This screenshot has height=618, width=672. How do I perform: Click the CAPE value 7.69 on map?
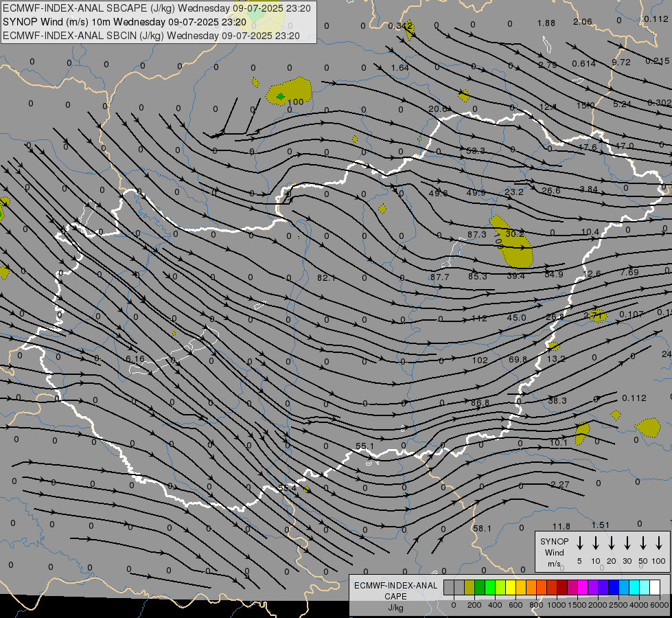[x=629, y=273]
